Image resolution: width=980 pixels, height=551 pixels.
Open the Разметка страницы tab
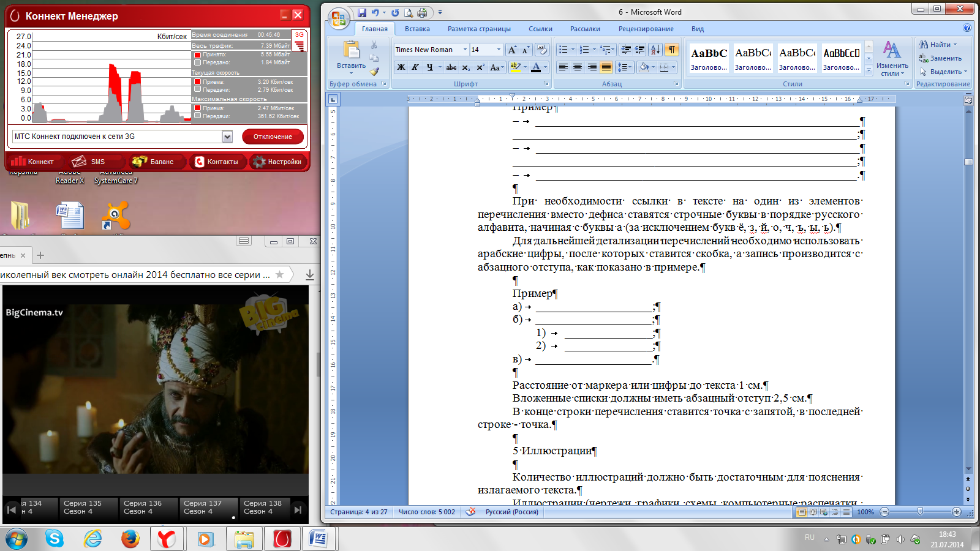(479, 29)
